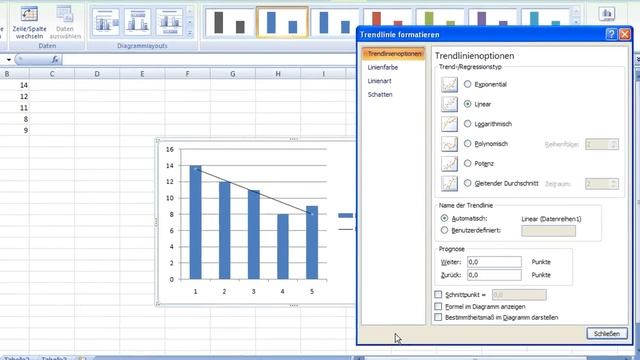Apply the purple chart style
This screenshot has width=640, height=360.
(492, 18)
